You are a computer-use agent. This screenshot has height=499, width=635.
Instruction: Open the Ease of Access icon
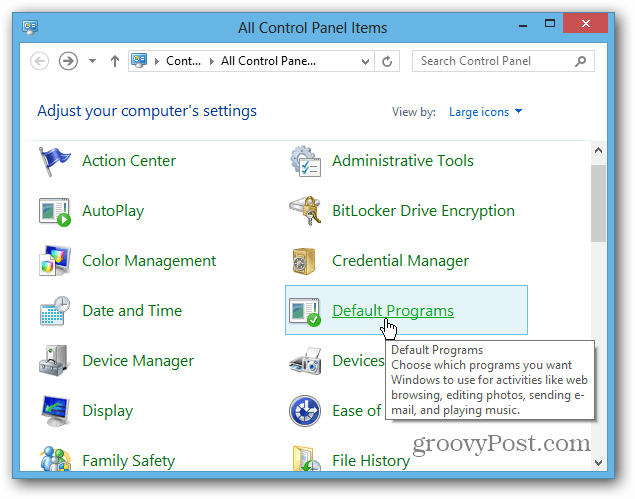[305, 411]
